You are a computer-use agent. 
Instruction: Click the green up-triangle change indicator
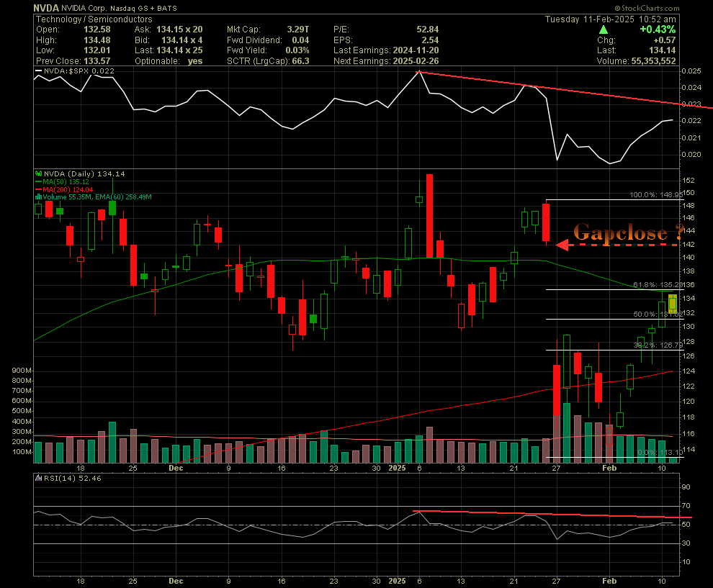coord(603,30)
